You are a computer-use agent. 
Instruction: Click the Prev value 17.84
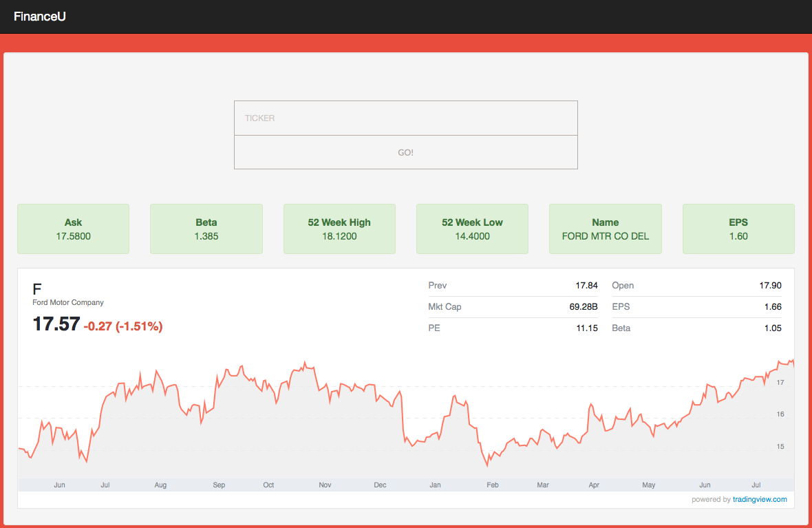(x=587, y=286)
